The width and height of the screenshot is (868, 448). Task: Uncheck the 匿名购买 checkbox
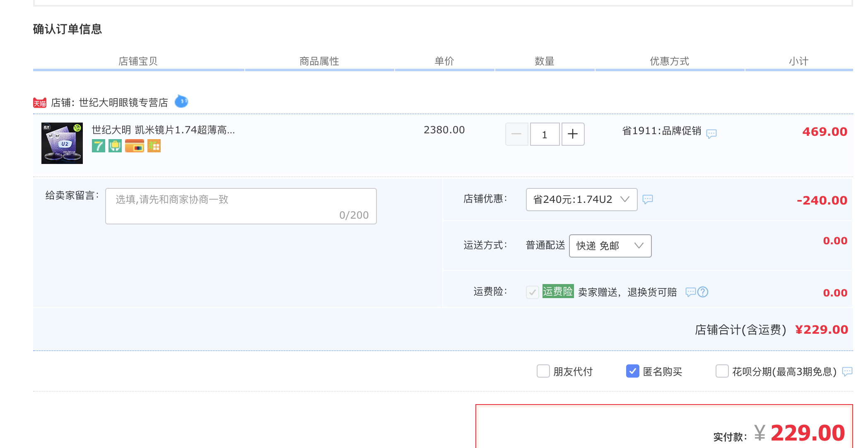632,371
